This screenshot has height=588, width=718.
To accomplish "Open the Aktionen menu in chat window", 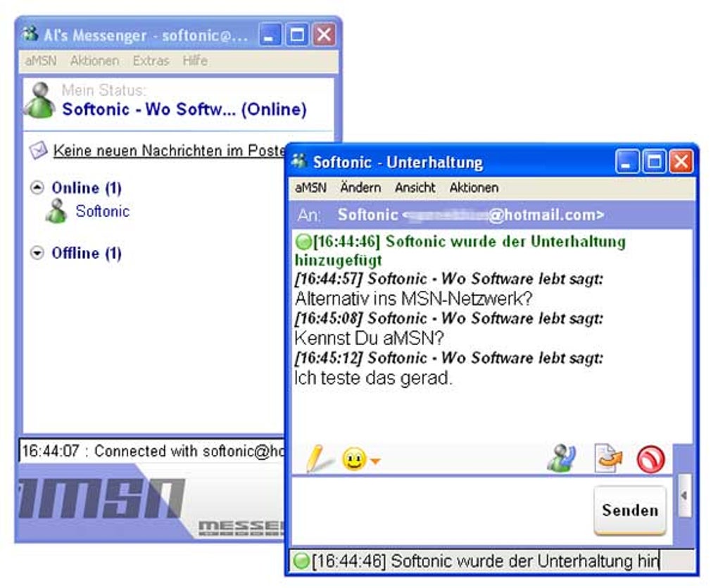I will coord(474,188).
